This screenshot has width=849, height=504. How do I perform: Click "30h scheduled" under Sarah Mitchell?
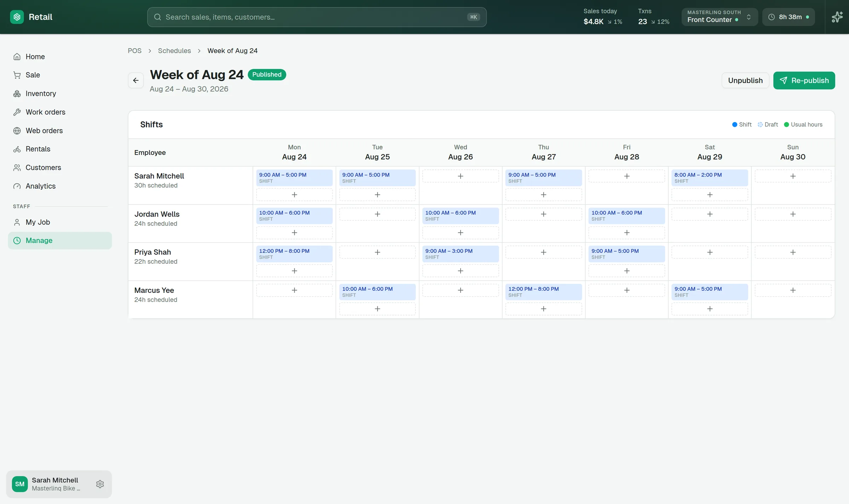pos(156,185)
